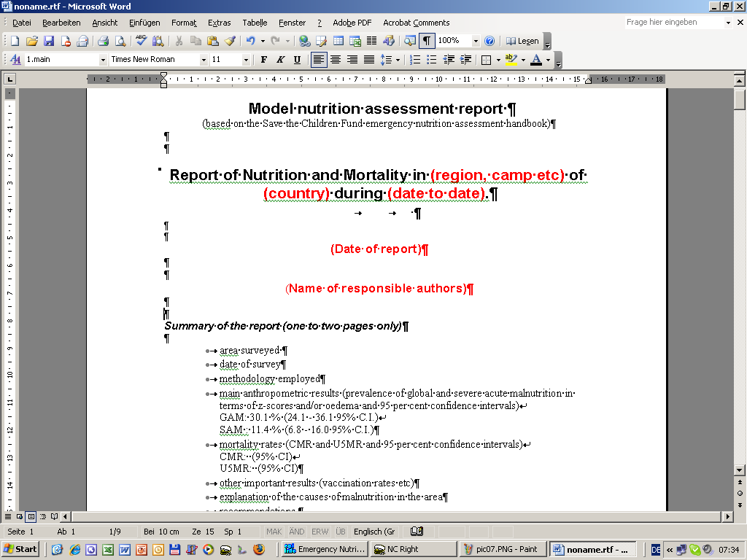747x560 pixels.
Task: Open the zoom percentage dropdown
Action: [476, 41]
